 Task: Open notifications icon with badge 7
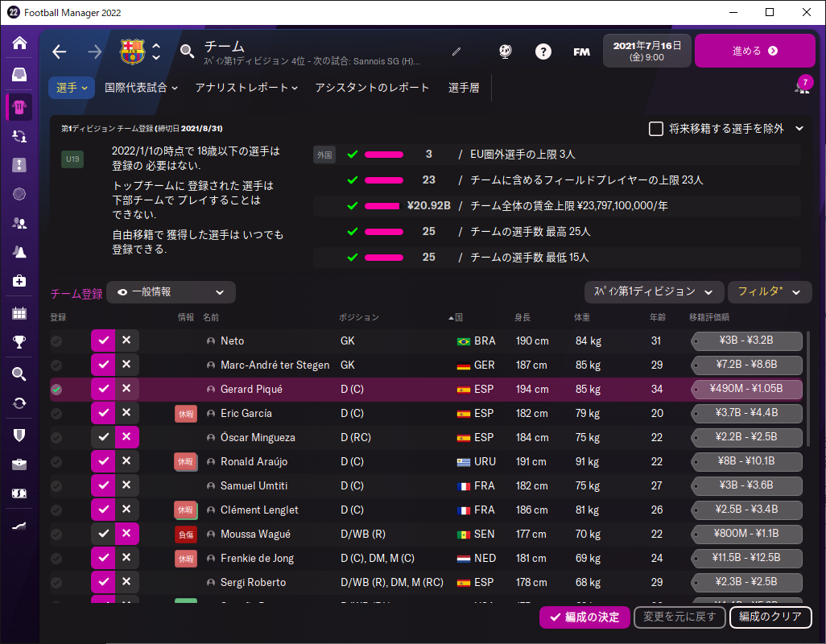coord(803,86)
